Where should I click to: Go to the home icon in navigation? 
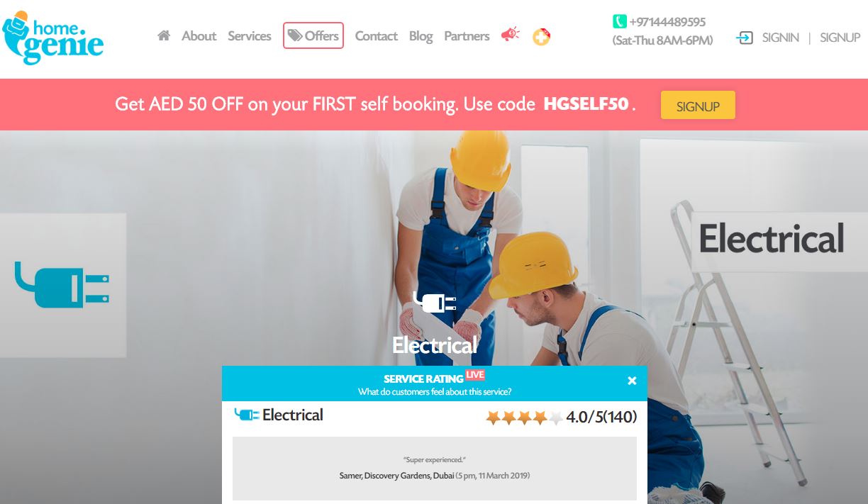[164, 35]
